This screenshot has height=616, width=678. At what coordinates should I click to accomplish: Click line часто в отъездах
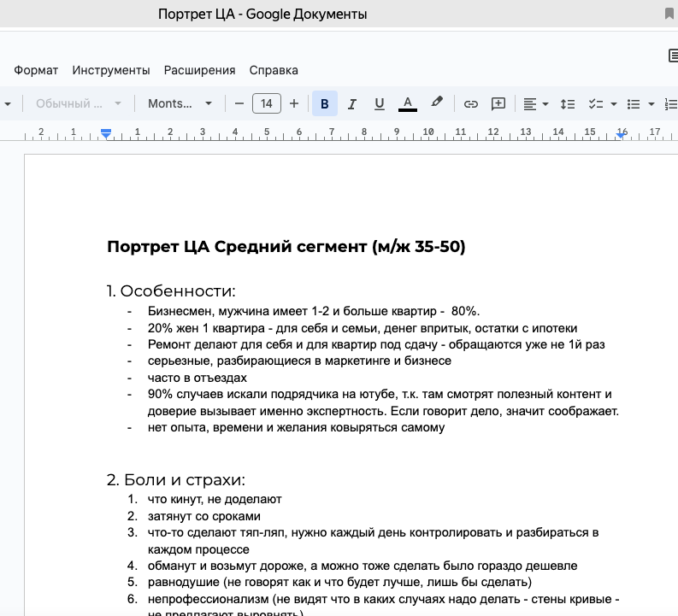198,378
